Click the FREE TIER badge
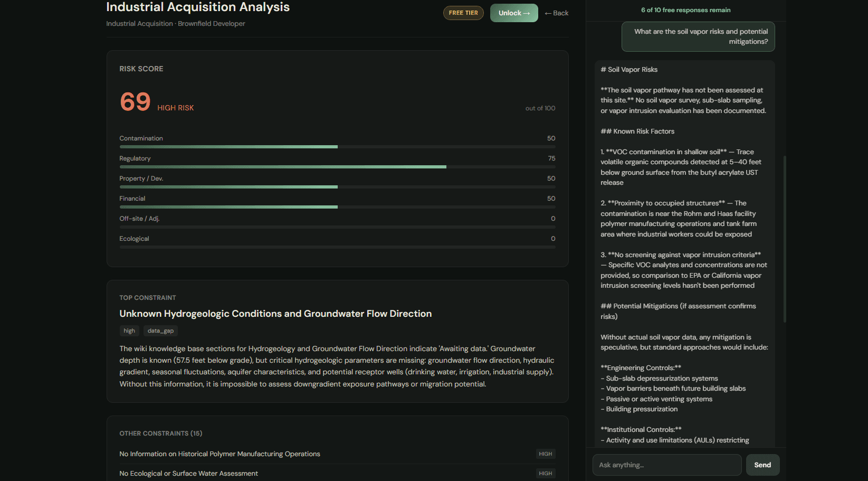Image resolution: width=868 pixels, height=481 pixels. coord(463,13)
